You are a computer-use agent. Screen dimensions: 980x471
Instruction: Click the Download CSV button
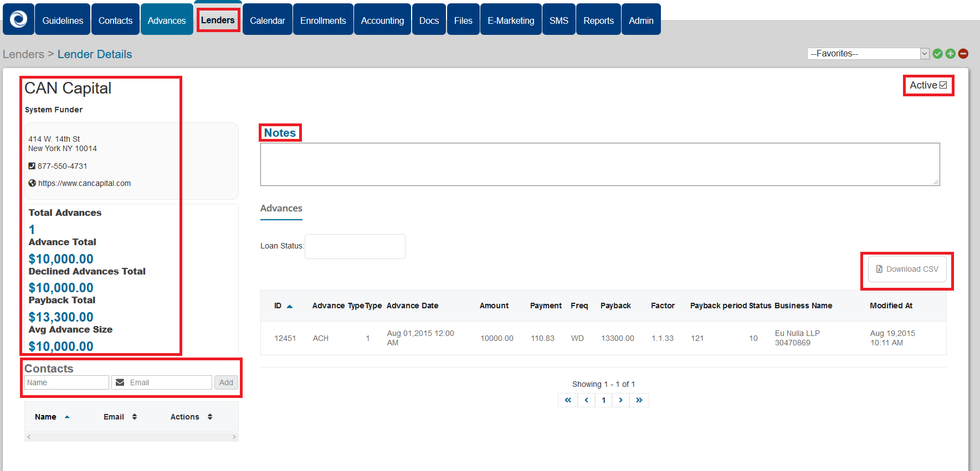pyautogui.click(x=907, y=269)
